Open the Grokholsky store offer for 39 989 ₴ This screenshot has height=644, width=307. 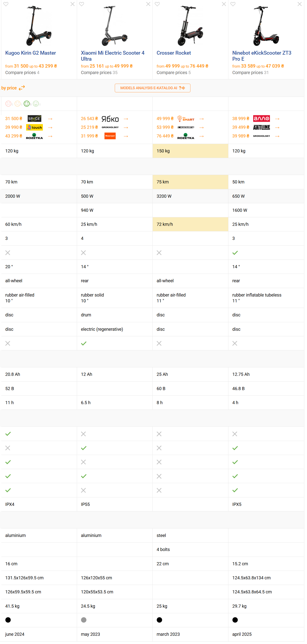pyautogui.click(x=261, y=136)
